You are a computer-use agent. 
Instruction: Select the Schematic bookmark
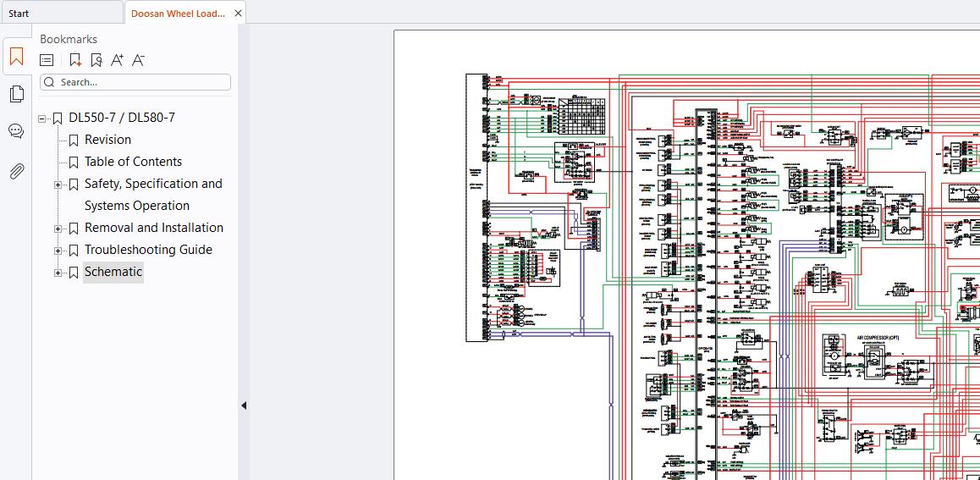[x=113, y=271]
